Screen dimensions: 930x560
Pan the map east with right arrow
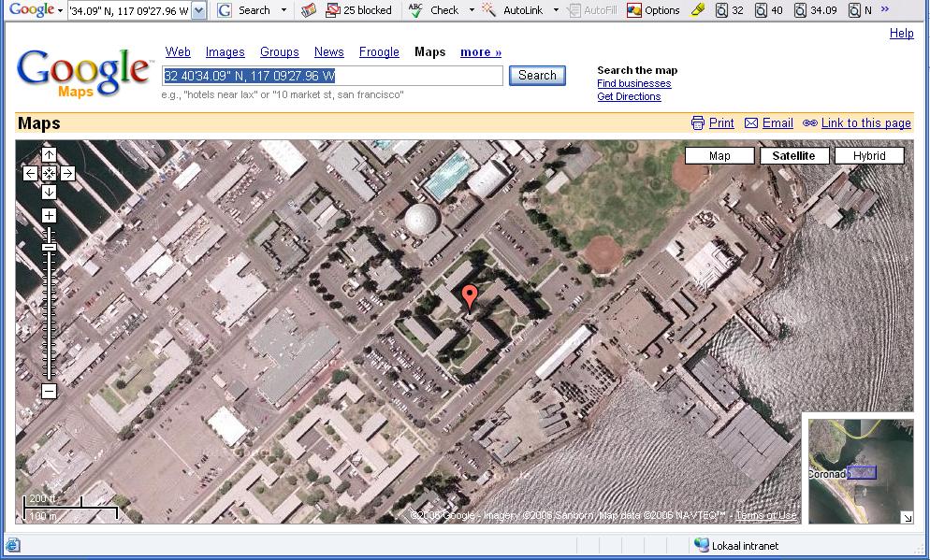point(67,173)
